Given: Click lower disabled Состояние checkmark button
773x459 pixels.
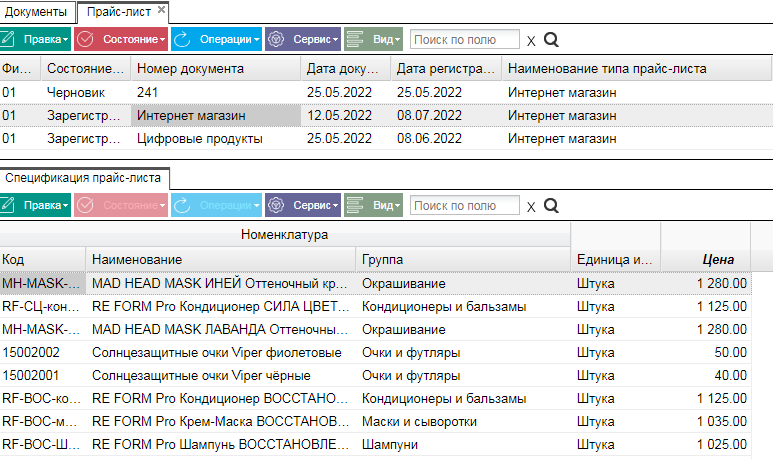Looking at the screenshot, I should [121, 205].
